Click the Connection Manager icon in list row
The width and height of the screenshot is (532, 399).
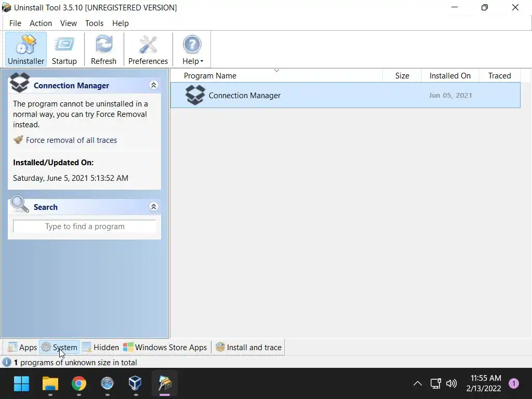click(x=195, y=95)
